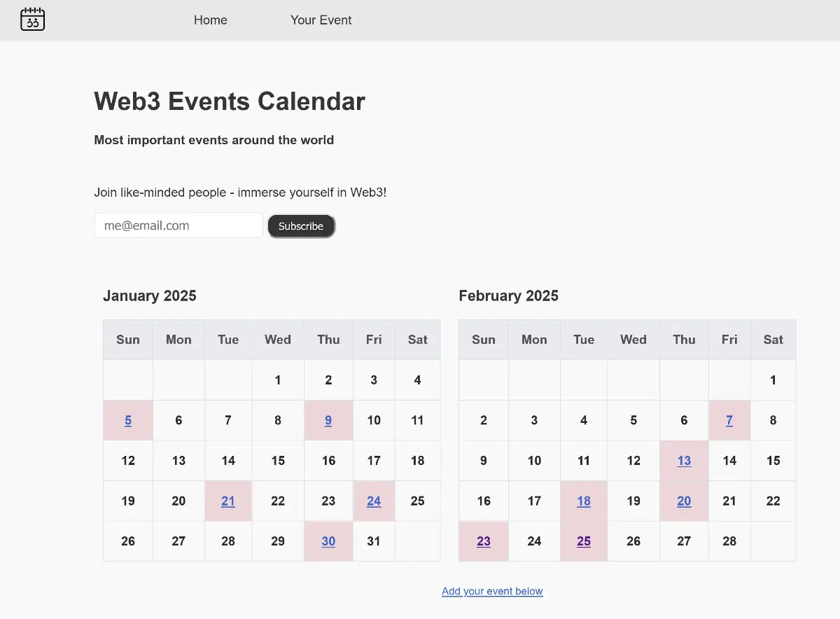This screenshot has width=840, height=619.
Task: Click the January 2025 month heading
Action: pyautogui.click(x=150, y=295)
